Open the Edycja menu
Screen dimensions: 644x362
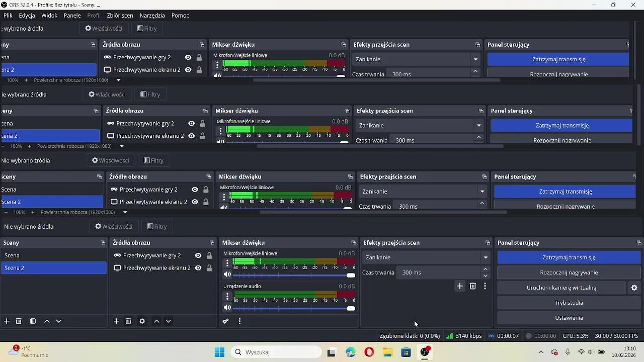tap(27, 16)
